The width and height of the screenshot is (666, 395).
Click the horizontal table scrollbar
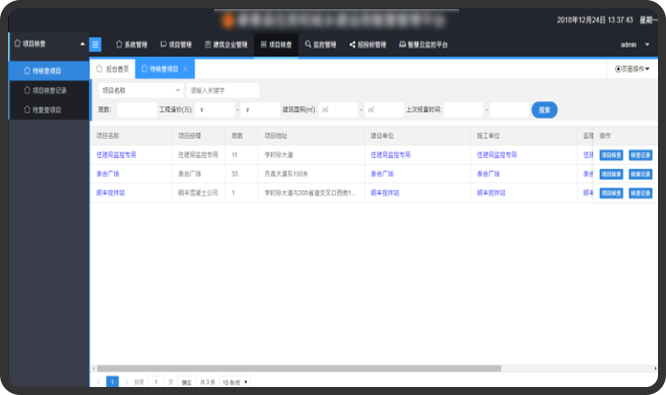pos(299,369)
